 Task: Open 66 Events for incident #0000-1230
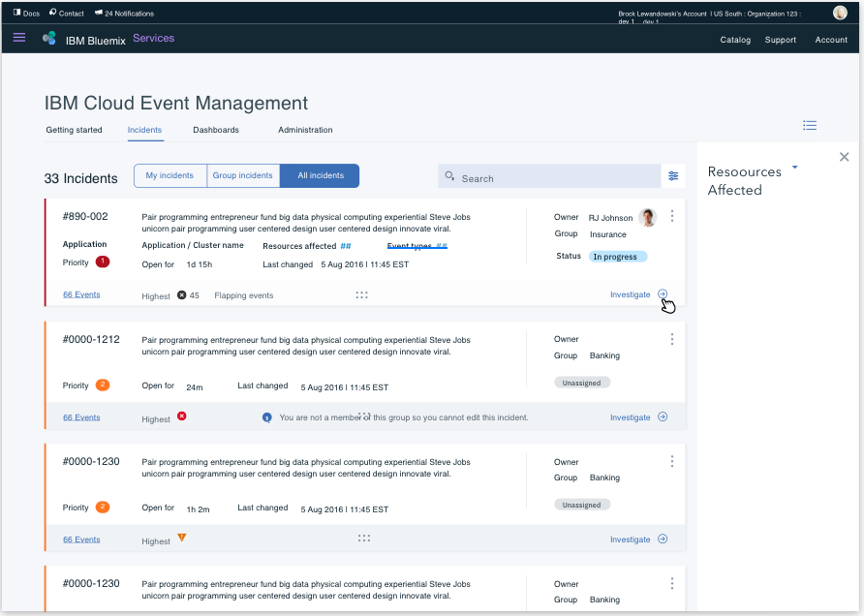click(81, 539)
